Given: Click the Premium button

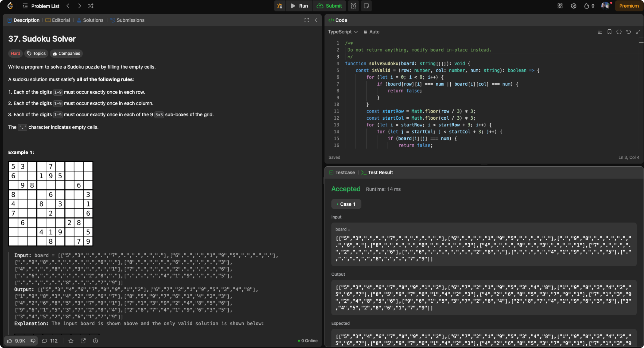Looking at the screenshot, I should click(629, 6).
